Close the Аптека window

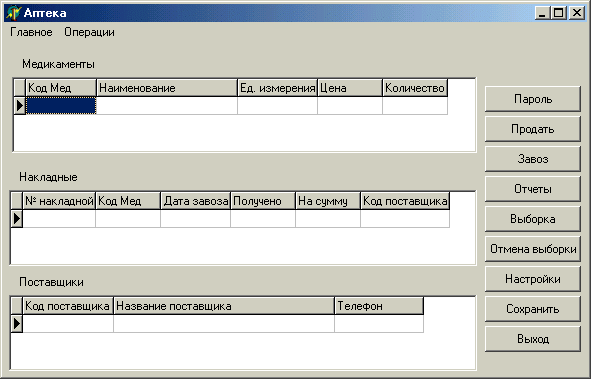pos(577,13)
